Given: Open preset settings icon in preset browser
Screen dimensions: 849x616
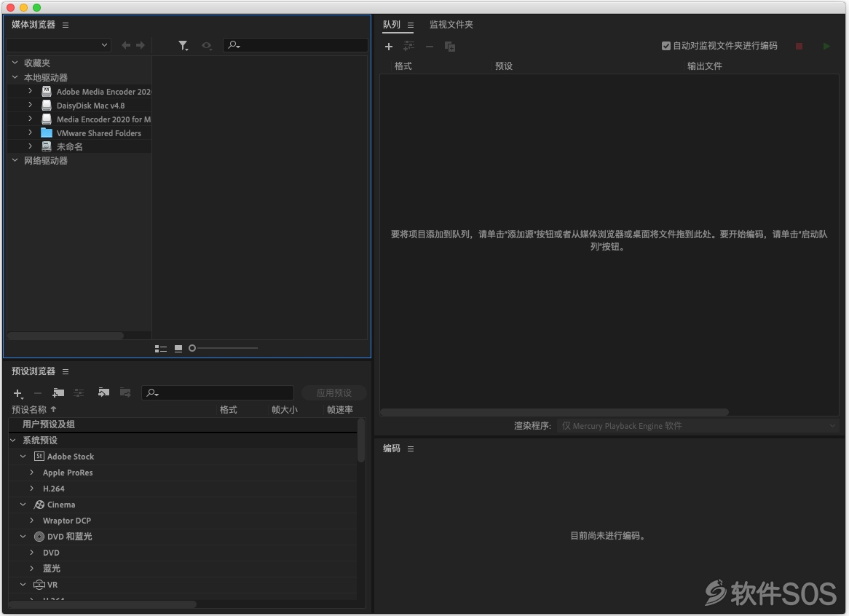Looking at the screenshot, I should [79, 393].
